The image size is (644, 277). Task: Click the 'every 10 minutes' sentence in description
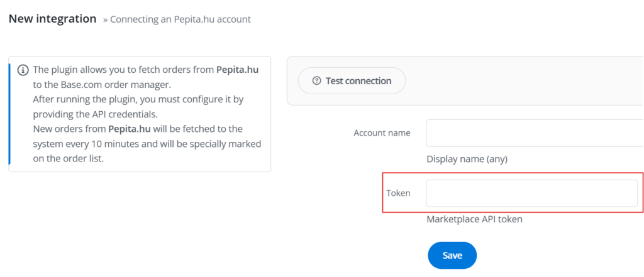(x=147, y=144)
